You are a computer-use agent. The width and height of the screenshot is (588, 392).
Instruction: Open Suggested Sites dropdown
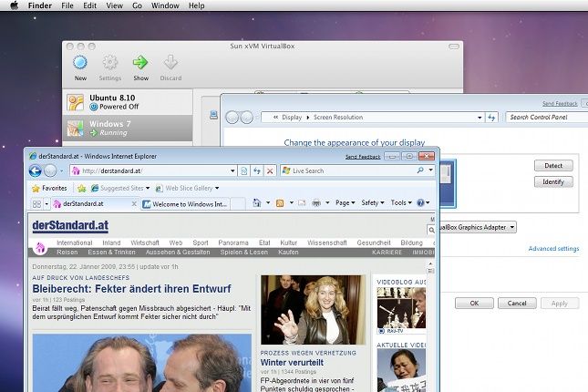coord(120,188)
